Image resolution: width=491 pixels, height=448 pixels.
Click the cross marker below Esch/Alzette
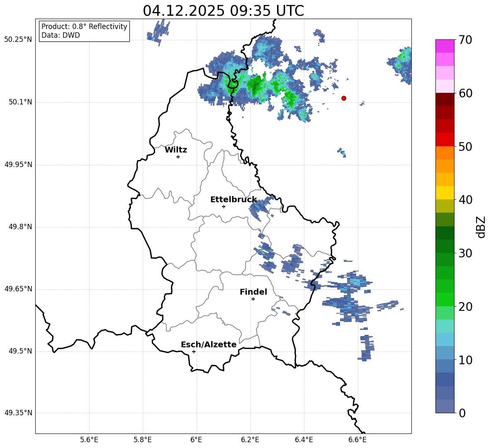click(x=194, y=351)
